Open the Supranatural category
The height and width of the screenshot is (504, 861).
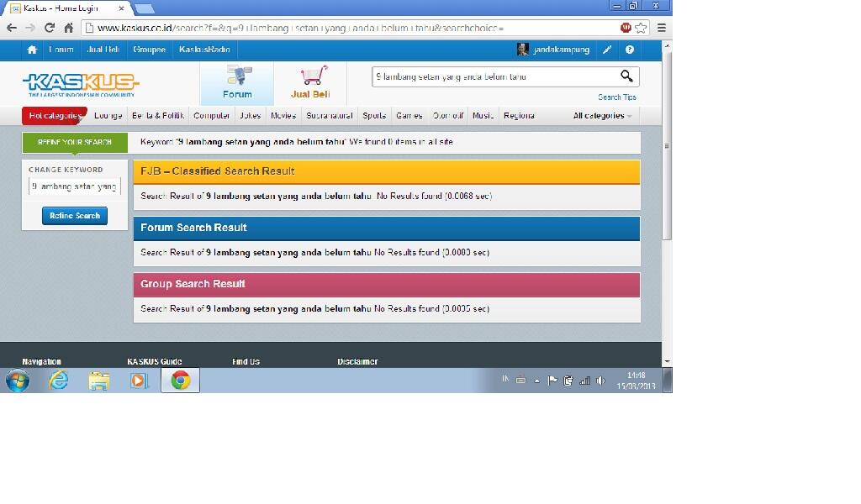click(x=330, y=116)
